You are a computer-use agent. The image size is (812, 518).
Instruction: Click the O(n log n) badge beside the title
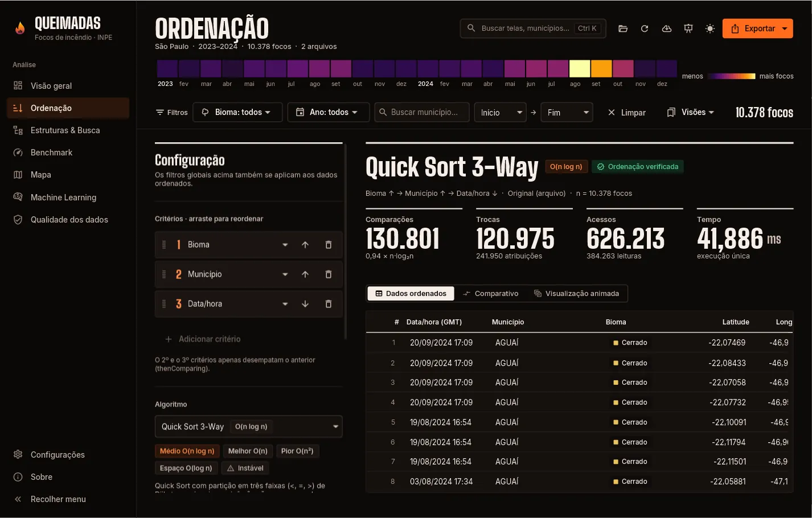[x=566, y=167]
